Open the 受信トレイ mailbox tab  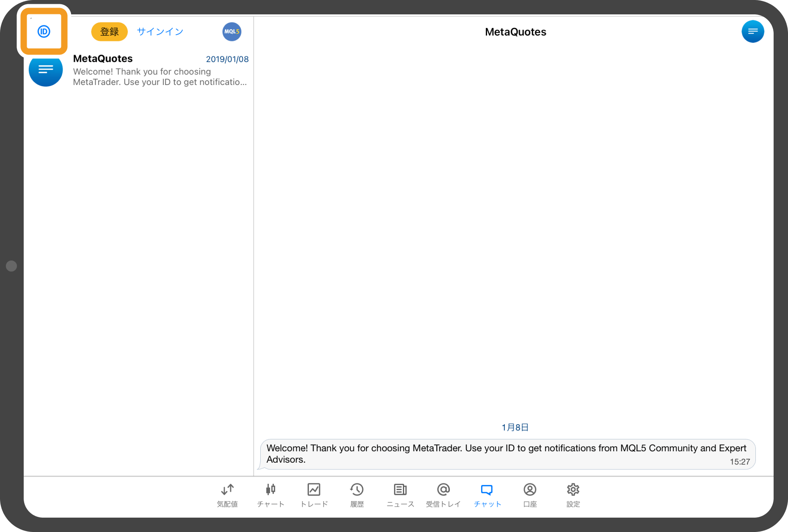coord(443,495)
